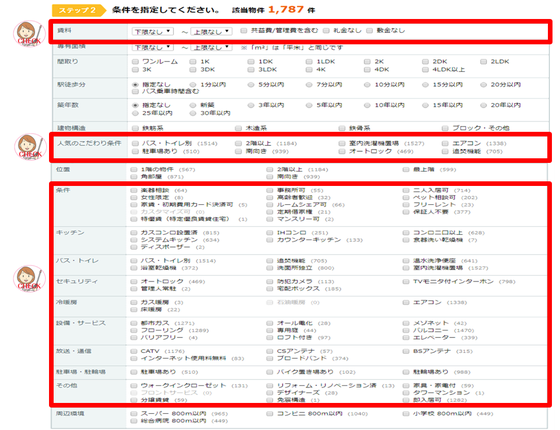Select 新築 building age radio
Screen dimensions: 560x430
click(193, 105)
